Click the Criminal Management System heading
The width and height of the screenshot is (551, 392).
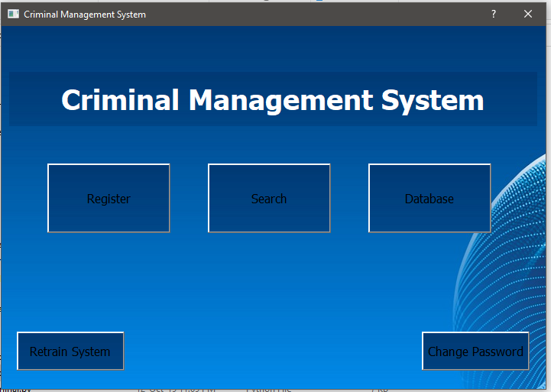[273, 100]
